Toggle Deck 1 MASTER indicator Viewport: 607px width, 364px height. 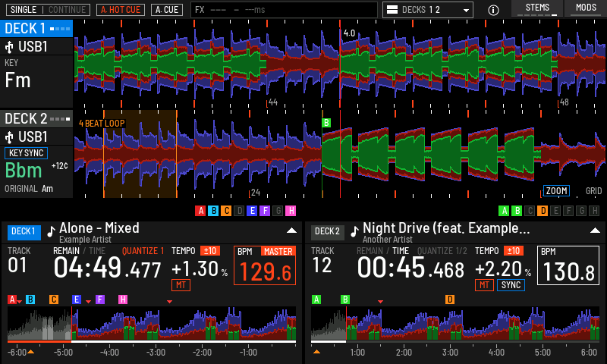point(278,252)
